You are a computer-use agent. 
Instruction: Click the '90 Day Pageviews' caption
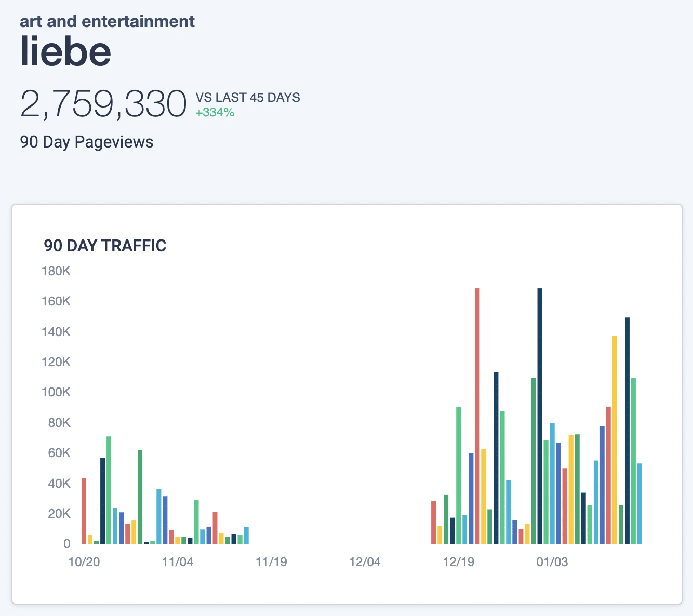[x=87, y=142]
